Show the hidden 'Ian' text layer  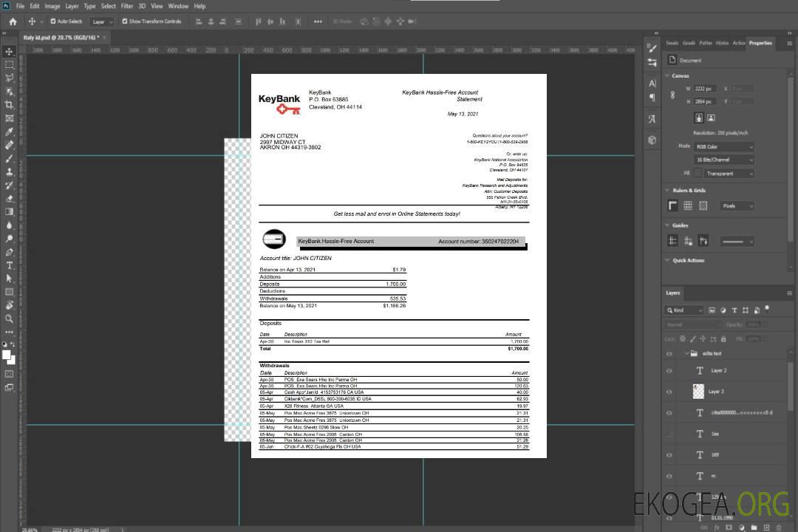[x=669, y=434]
